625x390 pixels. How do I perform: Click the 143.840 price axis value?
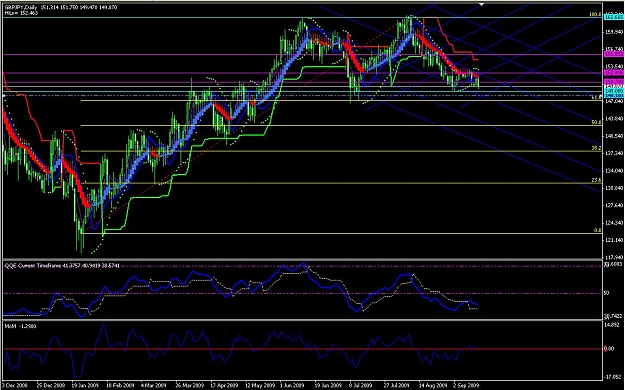click(613, 119)
